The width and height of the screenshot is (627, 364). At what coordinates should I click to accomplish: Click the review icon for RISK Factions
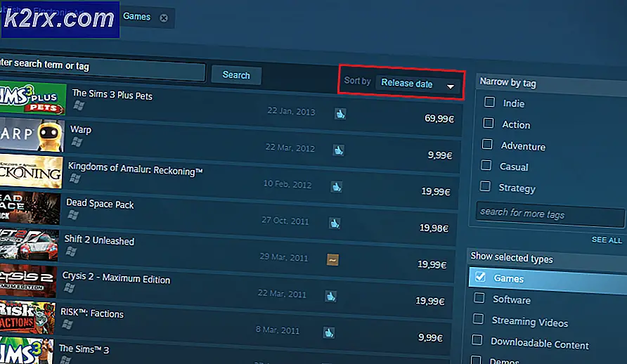[329, 332]
